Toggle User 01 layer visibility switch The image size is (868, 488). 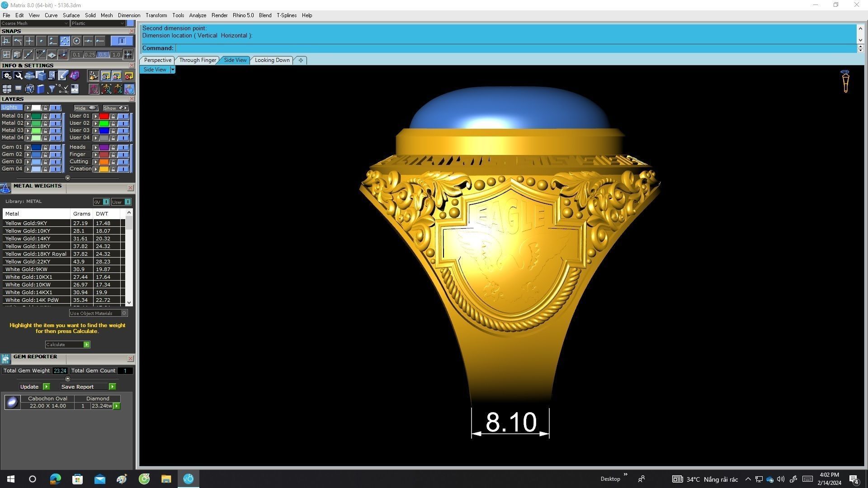pyautogui.click(x=123, y=116)
